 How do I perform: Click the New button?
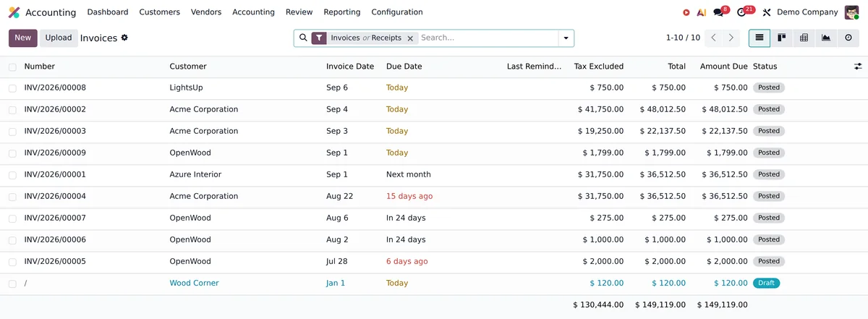pyautogui.click(x=23, y=38)
